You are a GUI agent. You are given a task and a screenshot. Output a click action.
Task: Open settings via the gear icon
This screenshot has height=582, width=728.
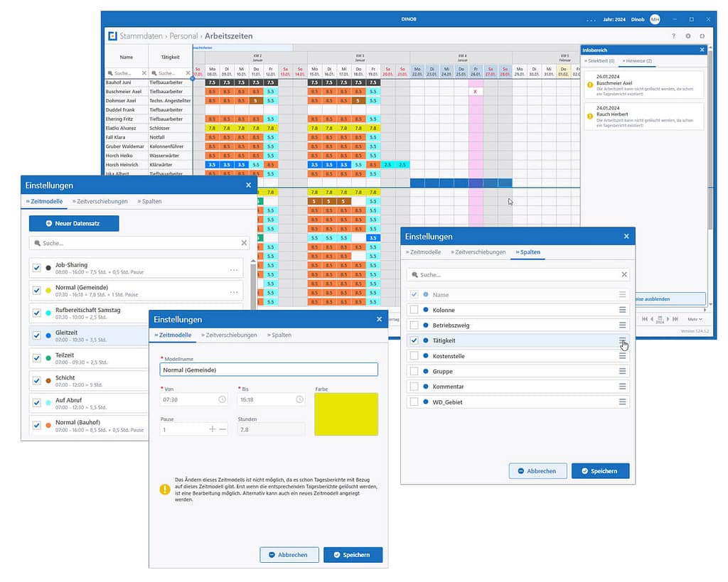pyautogui.click(x=687, y=36)
